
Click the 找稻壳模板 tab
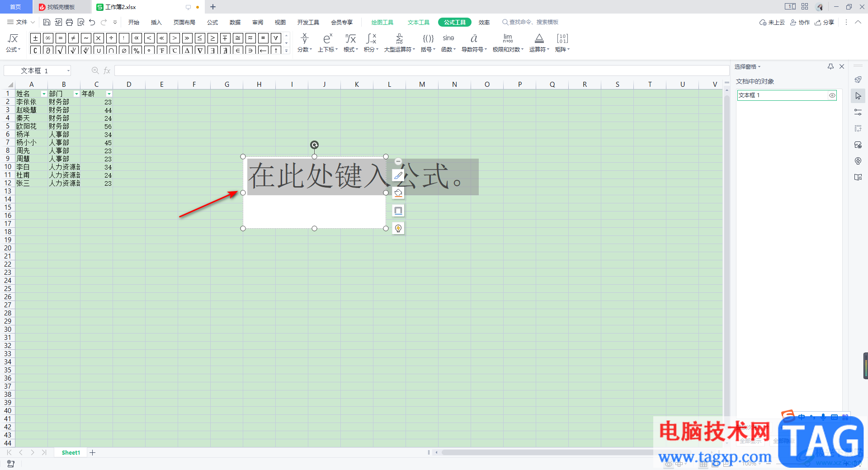(x=61, y=7)
